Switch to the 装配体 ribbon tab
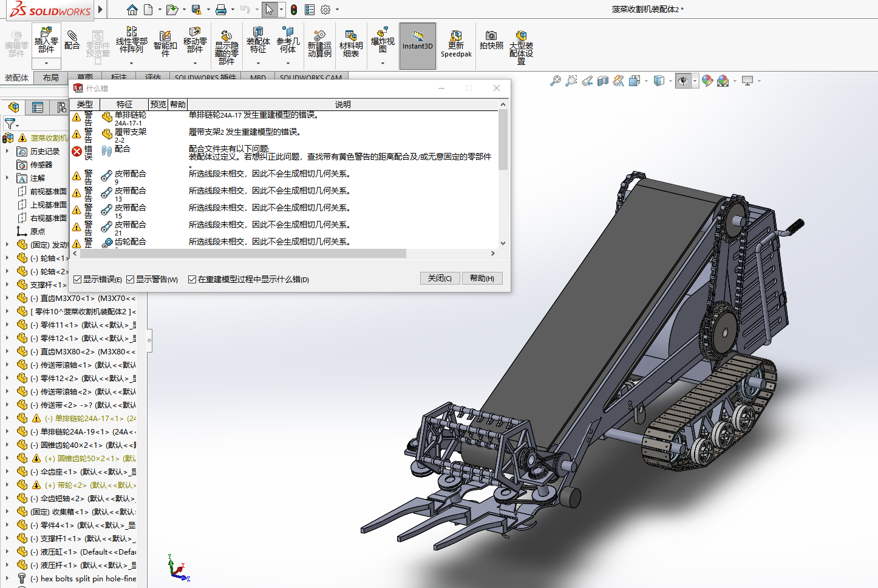 pyautogui.click(x=17, y=78)
